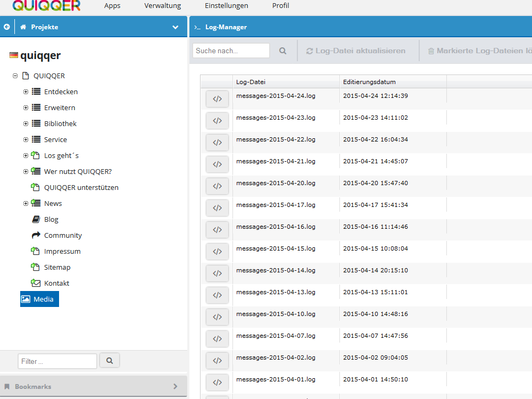Click the Log-Manager panel title
The image size is (532, 399).
point(226,27)
